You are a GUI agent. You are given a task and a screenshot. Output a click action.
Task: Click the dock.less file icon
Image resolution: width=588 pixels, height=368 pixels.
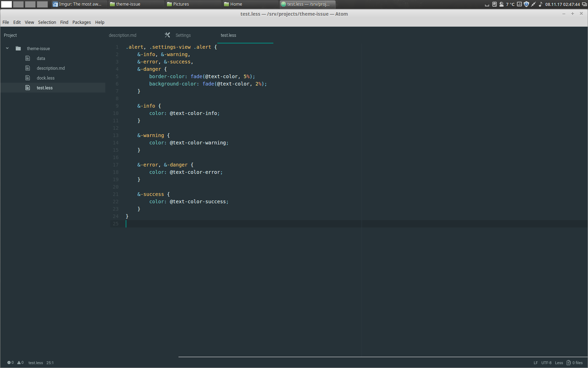tap(28, 78)
